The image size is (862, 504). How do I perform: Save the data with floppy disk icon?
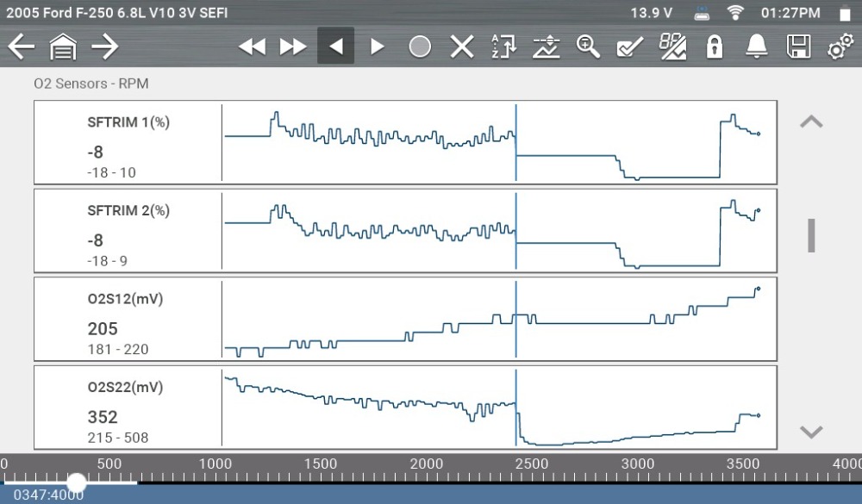tap(798, 47)
